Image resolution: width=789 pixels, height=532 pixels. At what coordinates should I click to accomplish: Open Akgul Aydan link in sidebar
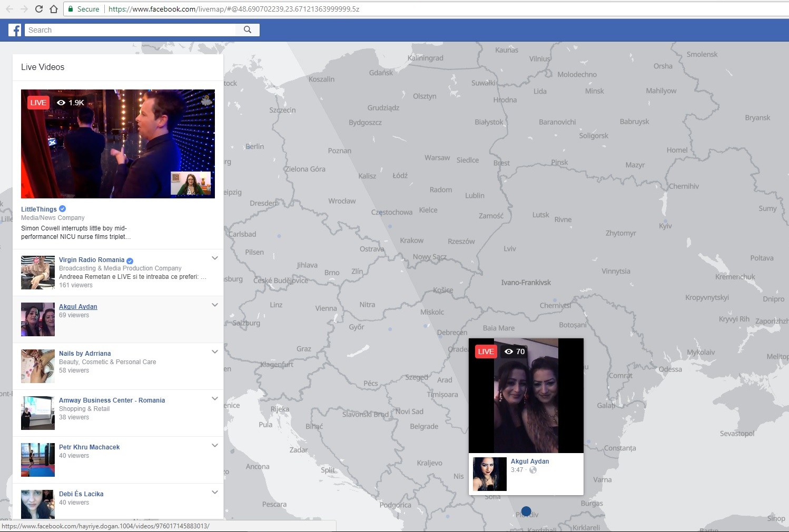78,307
